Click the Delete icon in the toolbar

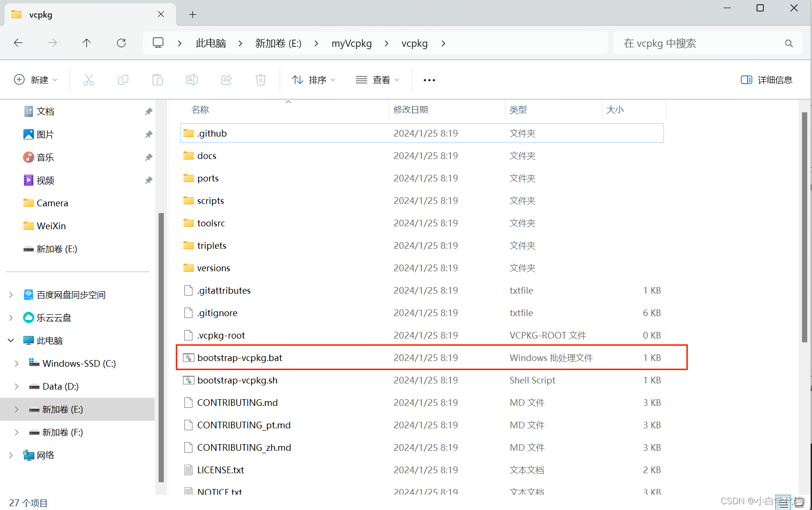coord(261,80)
